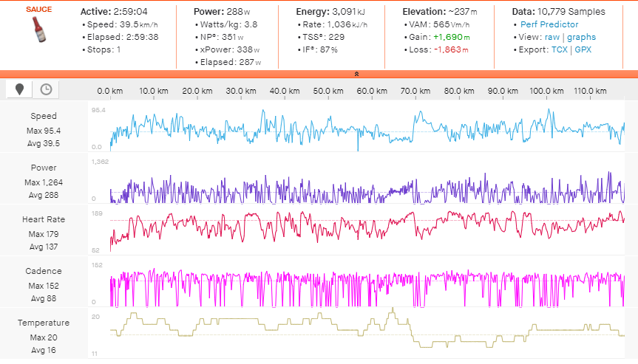Viewport: 638px width, 364px height.
Task: Export activity as TCX
Action: click(x=560, y=49)
